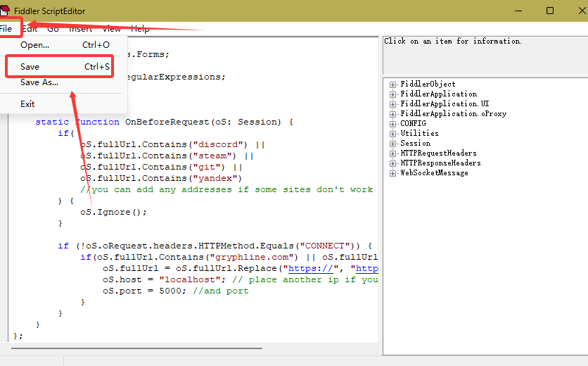
Task: Select Exit from the File menu
Action: [27, 104]
